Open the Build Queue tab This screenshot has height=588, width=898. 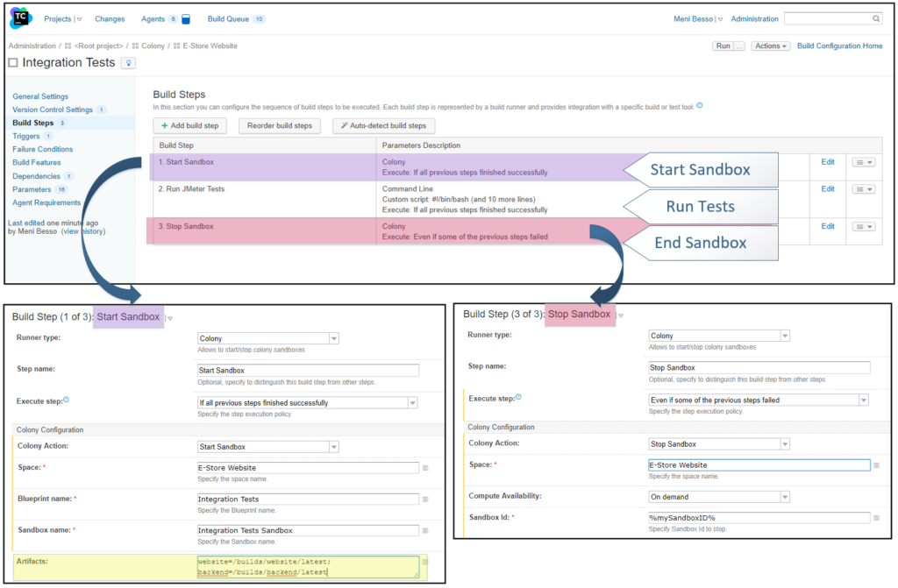click(228, 19)
